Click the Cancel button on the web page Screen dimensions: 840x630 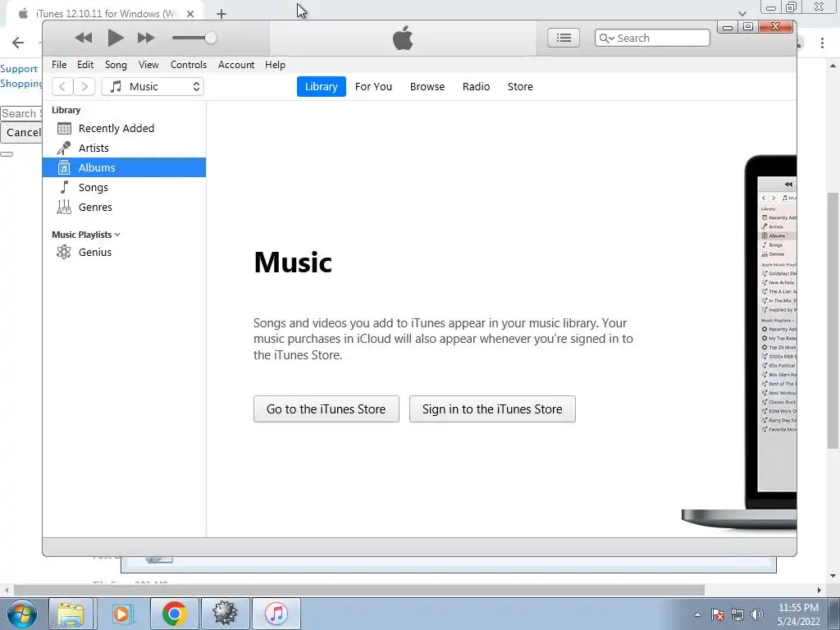point(21,132)
